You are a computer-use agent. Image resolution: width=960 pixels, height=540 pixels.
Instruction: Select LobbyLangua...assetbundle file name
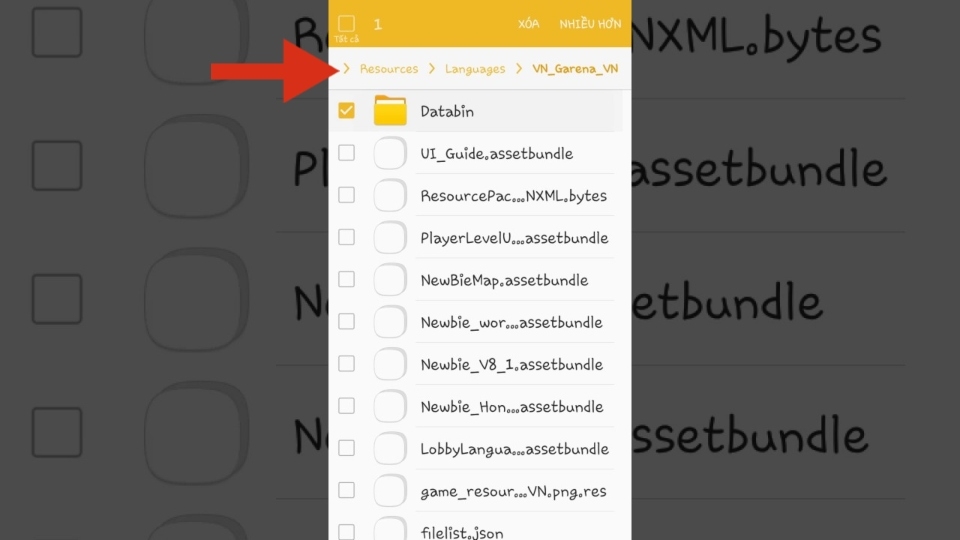click(x=515, y=449)
